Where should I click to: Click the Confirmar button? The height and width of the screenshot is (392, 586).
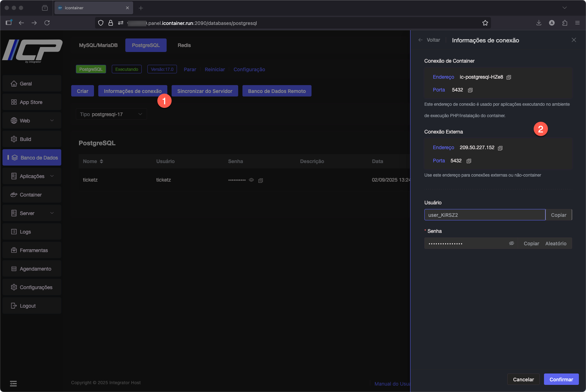tap(561, 380)
